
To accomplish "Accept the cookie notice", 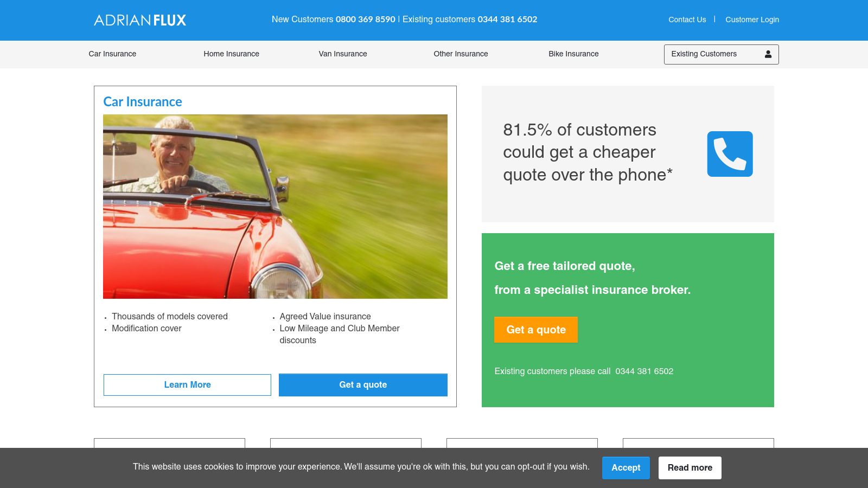I will [626, 467].
